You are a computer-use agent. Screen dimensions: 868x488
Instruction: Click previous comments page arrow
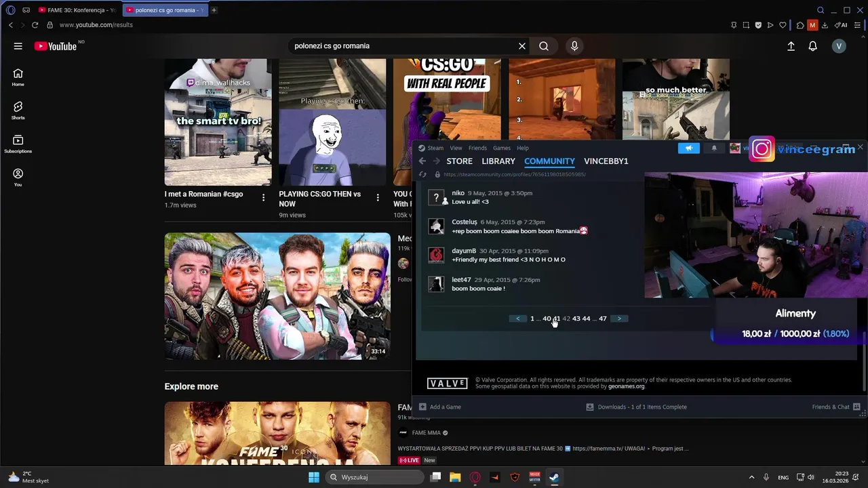click(x=518, y=319)
